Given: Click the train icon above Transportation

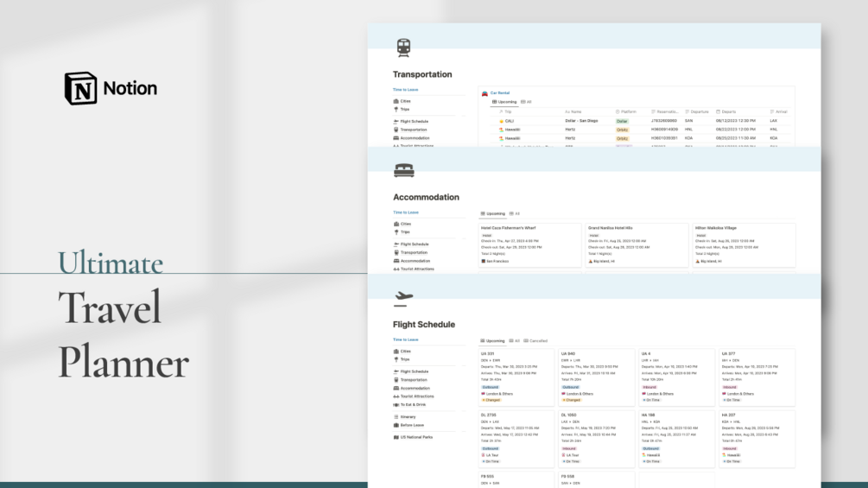Looking at the screenshot, I should pos(403,48).
